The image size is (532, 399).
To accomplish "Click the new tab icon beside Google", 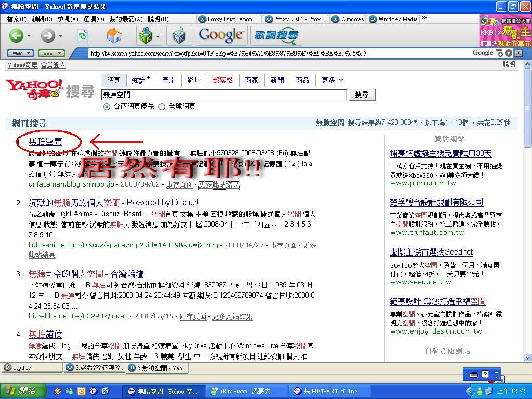I will click(x=499, y=53).
